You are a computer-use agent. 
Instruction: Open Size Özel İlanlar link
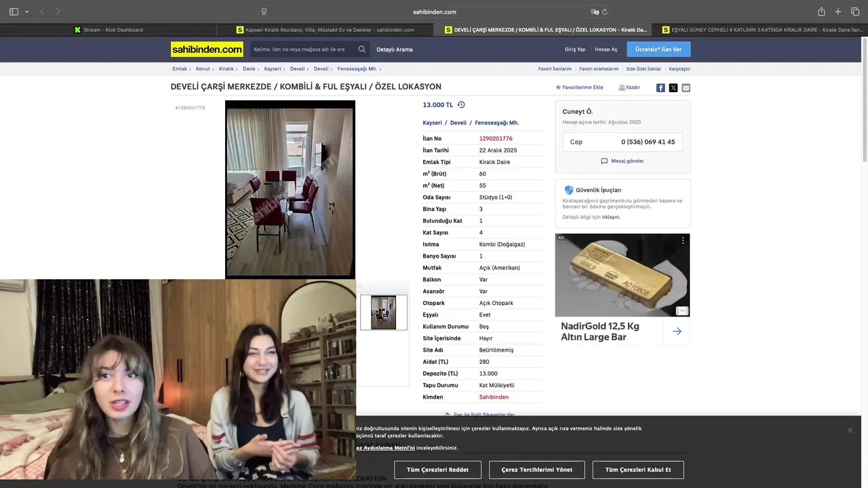click(x=644, y=68)
